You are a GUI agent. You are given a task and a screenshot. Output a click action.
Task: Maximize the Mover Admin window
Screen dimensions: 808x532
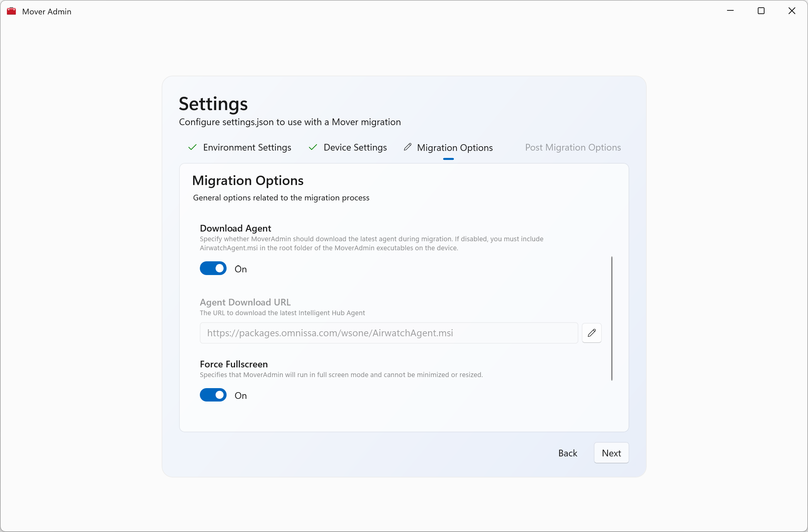(x=761, y=11)
